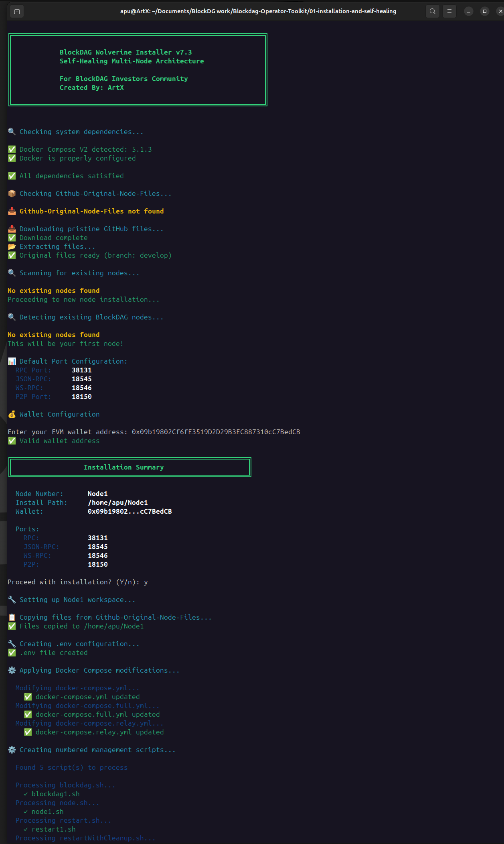Click 'Modifying docker-compose.relay.yml...' line

pos(89,723)
